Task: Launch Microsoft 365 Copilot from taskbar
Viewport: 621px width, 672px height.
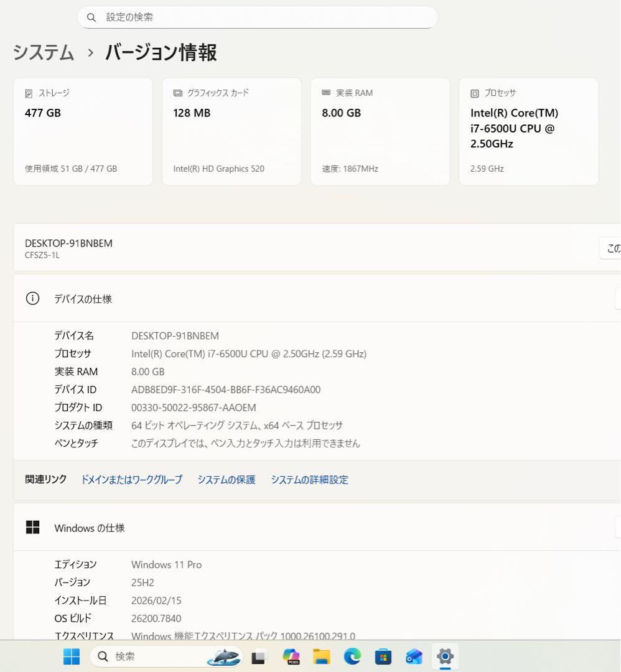Action: [x=291, y=656]
